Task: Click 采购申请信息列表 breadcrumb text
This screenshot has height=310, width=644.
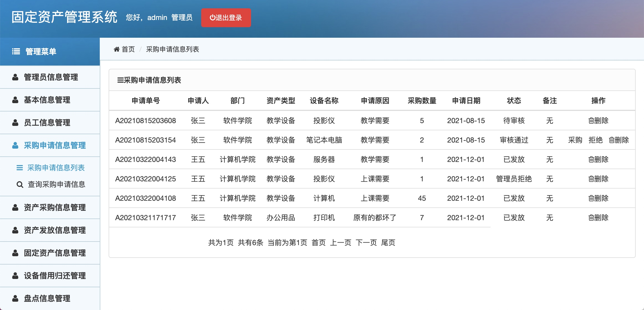Action: tap(172, 49)
